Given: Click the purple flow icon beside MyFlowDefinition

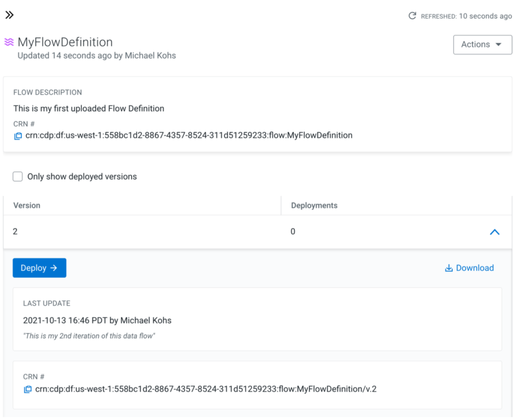Looking at the screenshot, I should coord(10,42).
